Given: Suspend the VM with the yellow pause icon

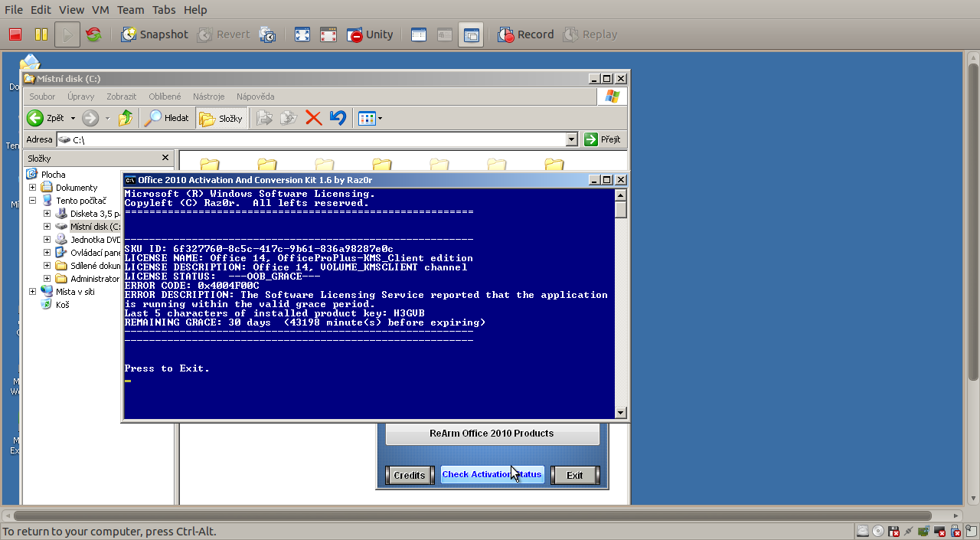Looking at the screenshot, I should (x=41, y=34).
